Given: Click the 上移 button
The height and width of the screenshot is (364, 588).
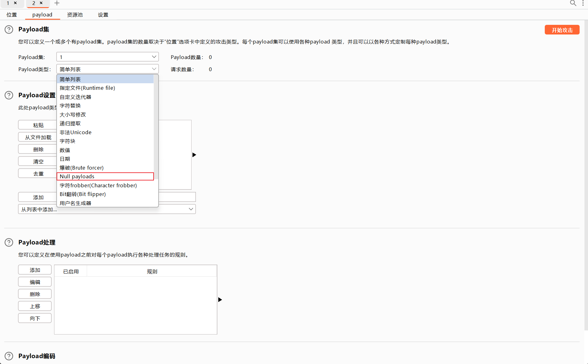Looking at the screenshot, I should [x=35, y=306].
